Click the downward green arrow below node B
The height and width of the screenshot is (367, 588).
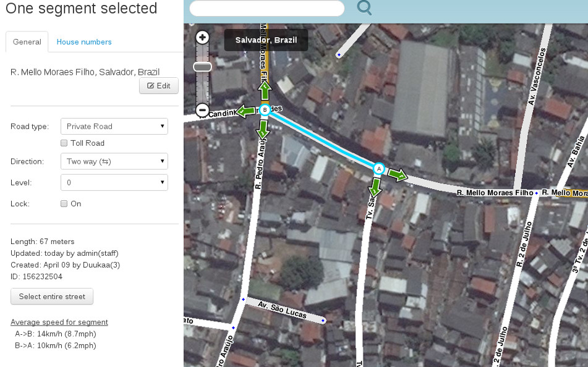click(263, 129)
